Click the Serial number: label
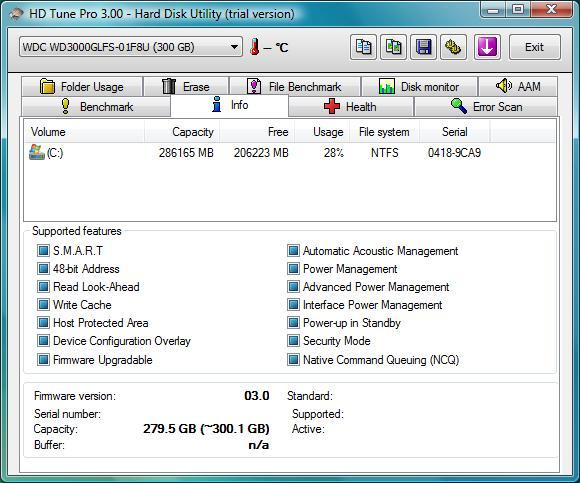The image size is (580, 483). [67, 414]
